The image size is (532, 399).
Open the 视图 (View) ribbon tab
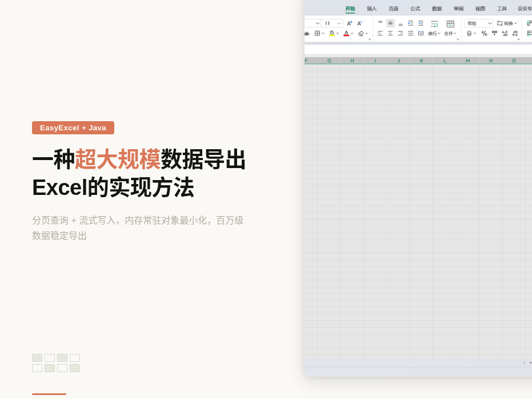tap(481, 9)
